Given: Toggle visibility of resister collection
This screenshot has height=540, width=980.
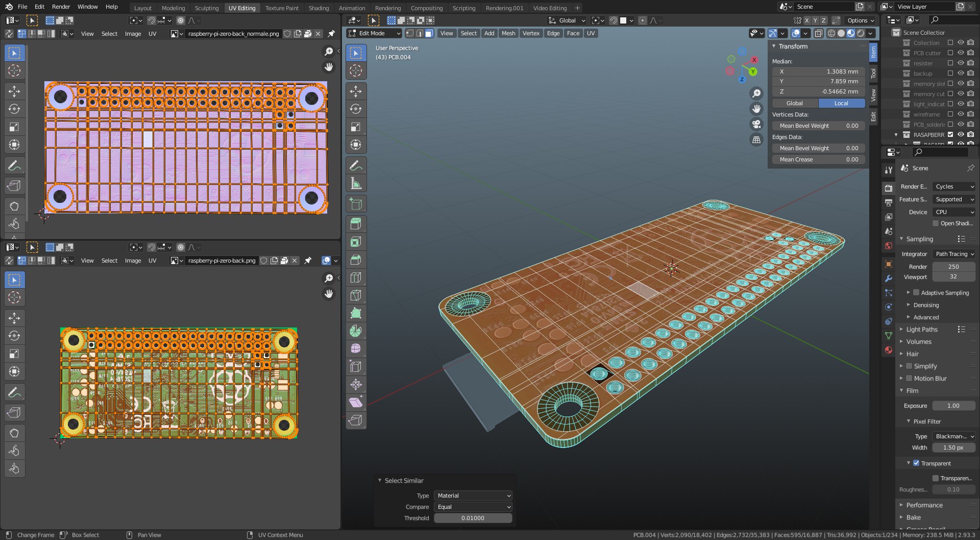Looking at the screenshot, I should click(x=961, y=63).
